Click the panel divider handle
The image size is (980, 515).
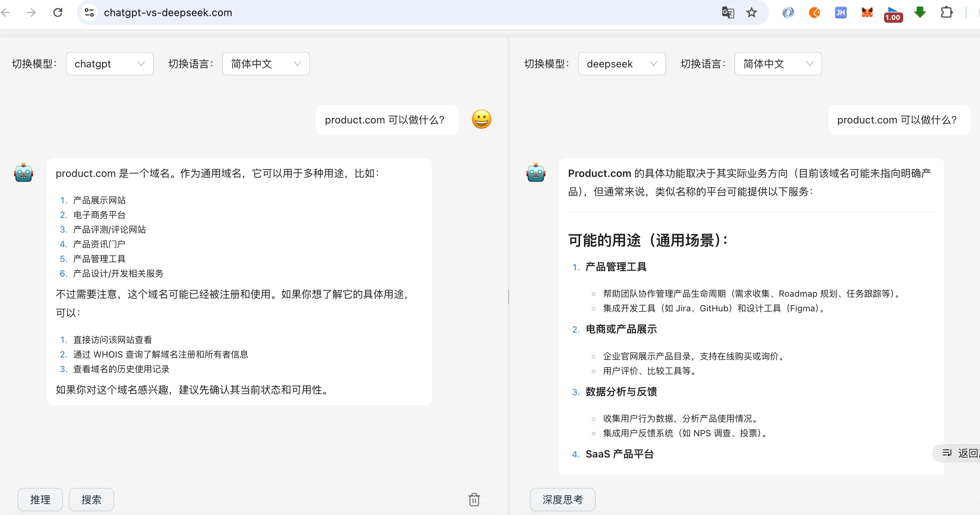point(509,296)
